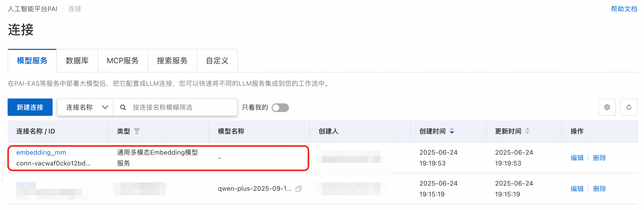Screen dimensions: 644x210
Task: Click the 新建连接 button
Action: tap(30, 107)
